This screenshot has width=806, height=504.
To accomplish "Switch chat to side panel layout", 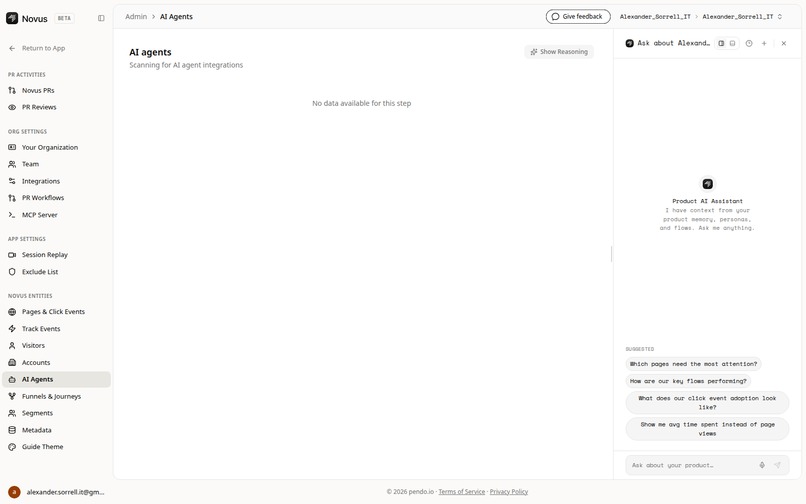I will click(721, 44).
